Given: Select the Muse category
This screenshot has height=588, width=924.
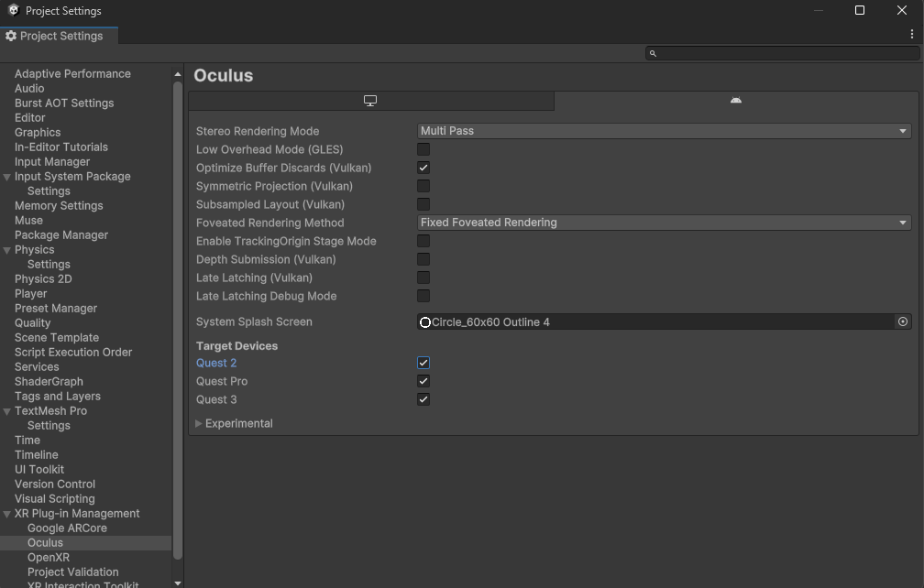Looking at the screenshot, I should point(29,221).
